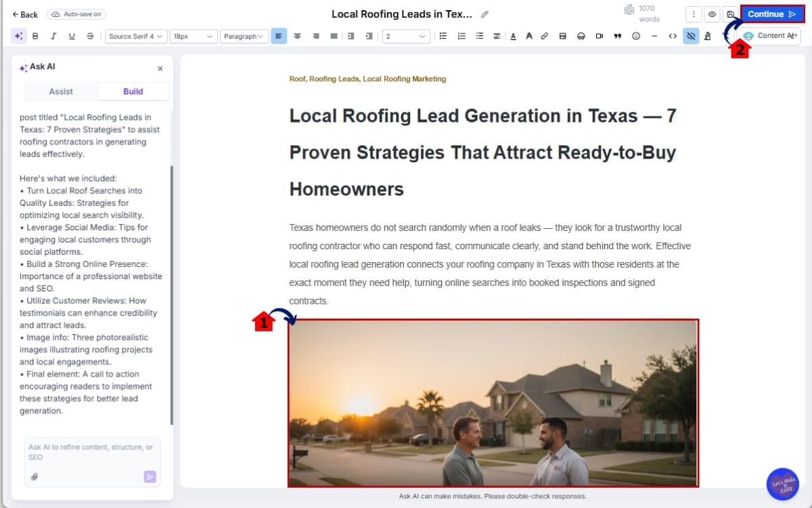Open the Paragraph style dropdown
This screenshot has height=508, width=812.
244,36
